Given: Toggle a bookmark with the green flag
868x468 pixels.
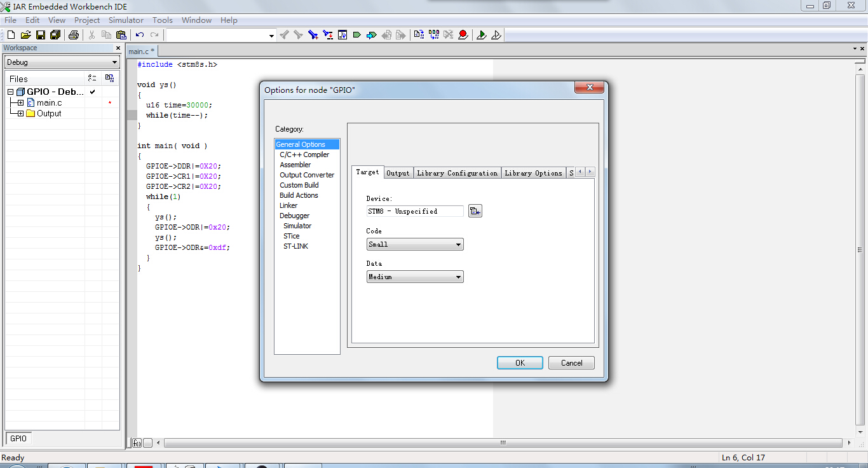Looking at the screenshot, I should tap(357, 35).
